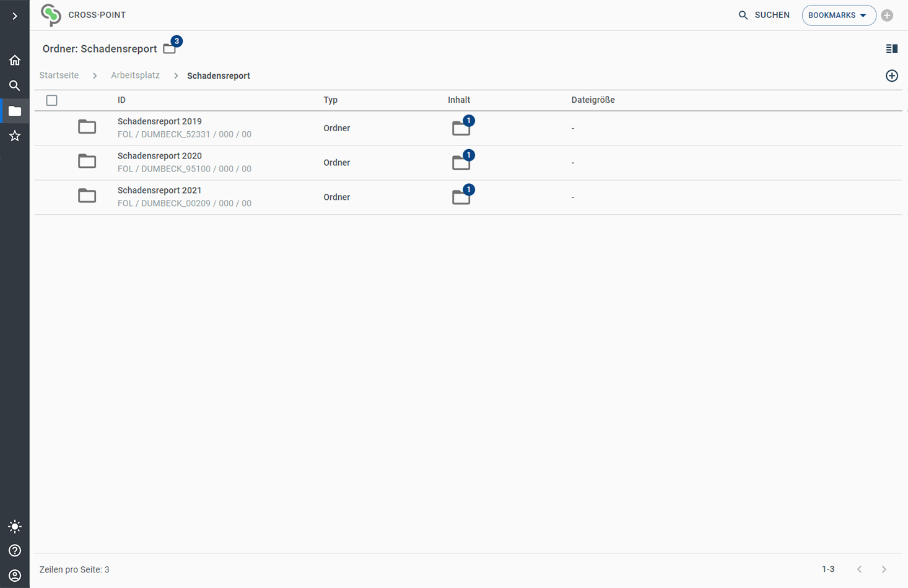The height and width of the screenshot is (588, 908).
Task: Toggle light/dark theme sun icon
Action: click(x=15, y=527)
